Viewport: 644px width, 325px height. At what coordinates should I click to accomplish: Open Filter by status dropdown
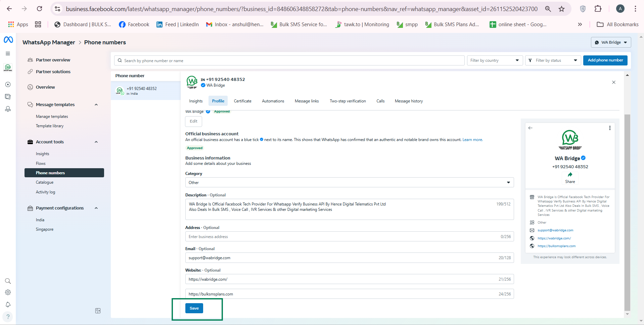553,60
